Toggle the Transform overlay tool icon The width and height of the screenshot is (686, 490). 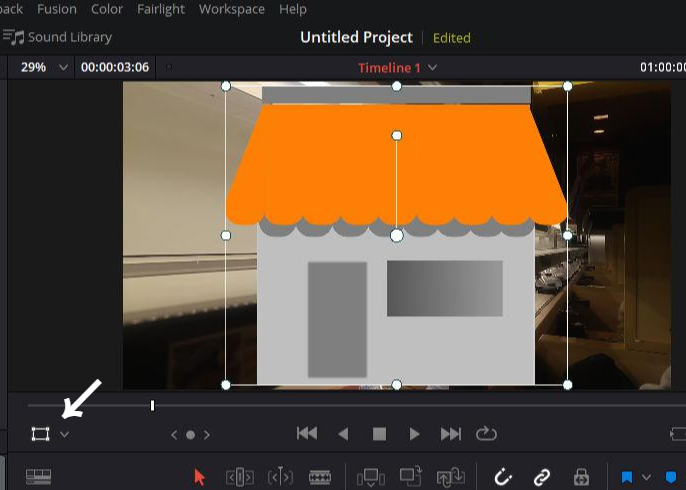40,434
